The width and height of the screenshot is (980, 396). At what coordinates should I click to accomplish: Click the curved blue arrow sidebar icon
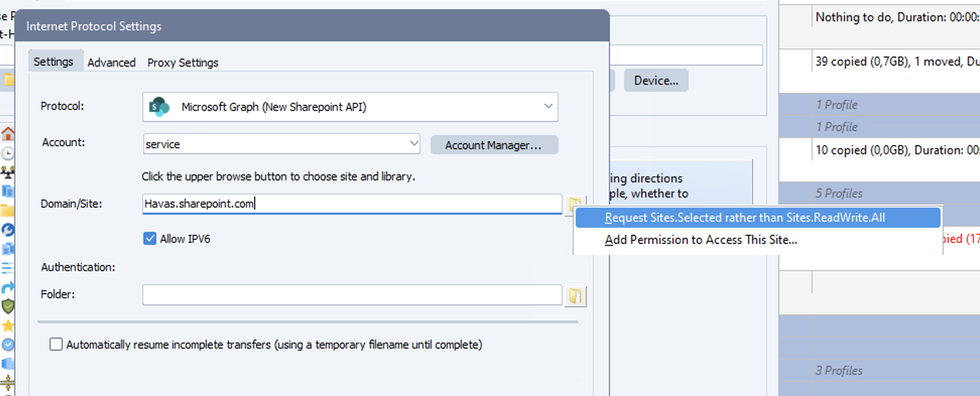8,287
